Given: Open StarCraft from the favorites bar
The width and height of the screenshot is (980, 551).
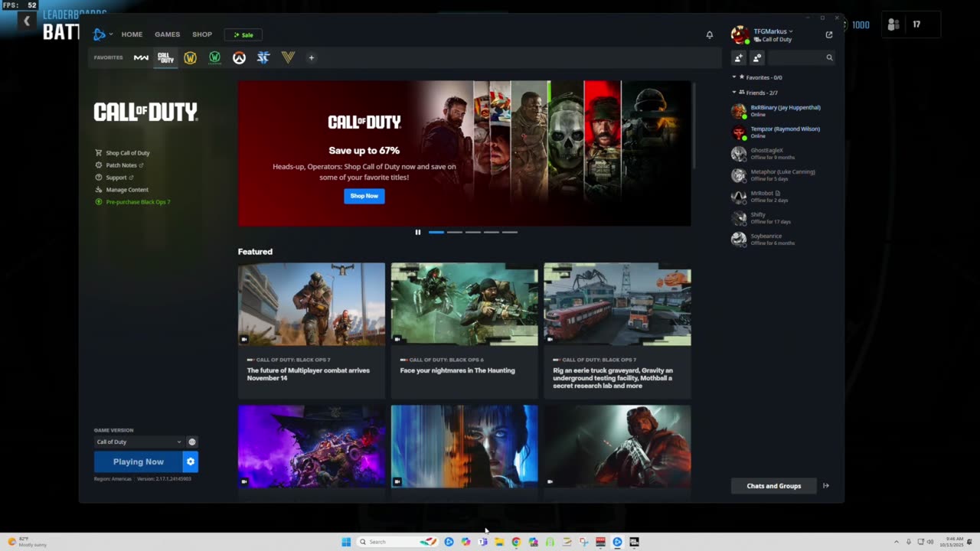Looking at the screenshot, I should point(263,57).
